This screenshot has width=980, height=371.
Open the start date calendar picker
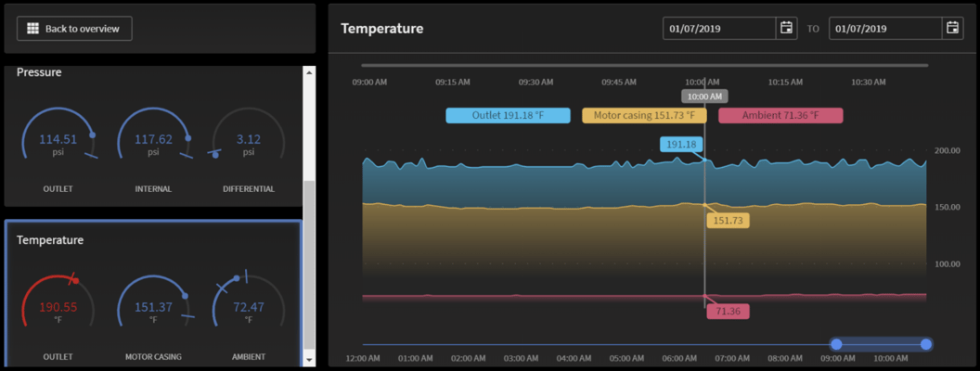pos(787,29)
